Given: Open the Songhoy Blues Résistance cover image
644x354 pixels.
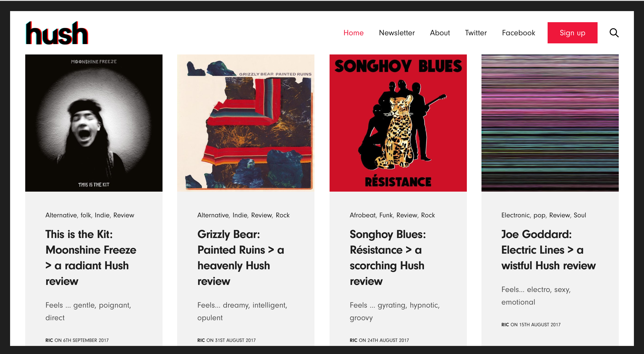Looking at the screenshot, I should point(398,123).
